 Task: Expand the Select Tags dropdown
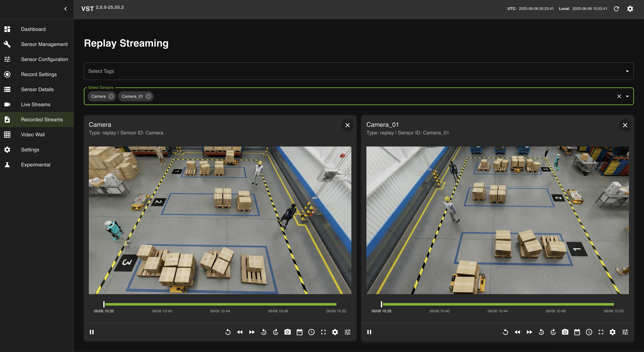tap(627, 71)
